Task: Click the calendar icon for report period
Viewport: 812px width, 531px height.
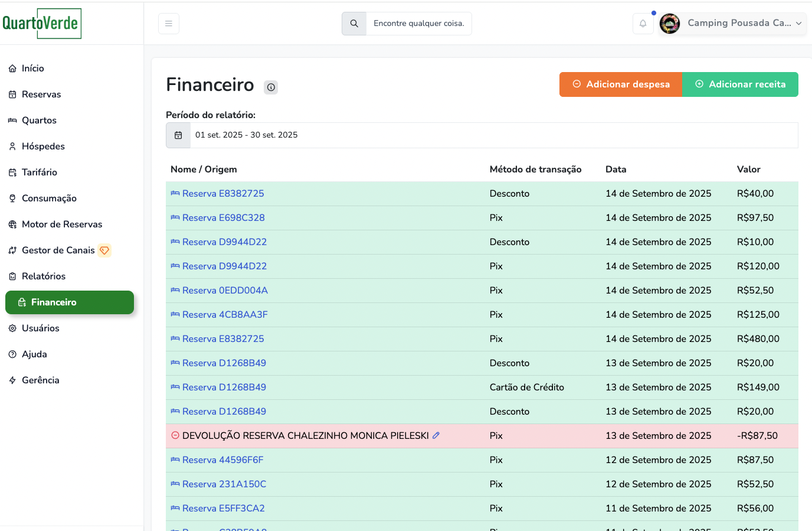Action: [178, 135]
